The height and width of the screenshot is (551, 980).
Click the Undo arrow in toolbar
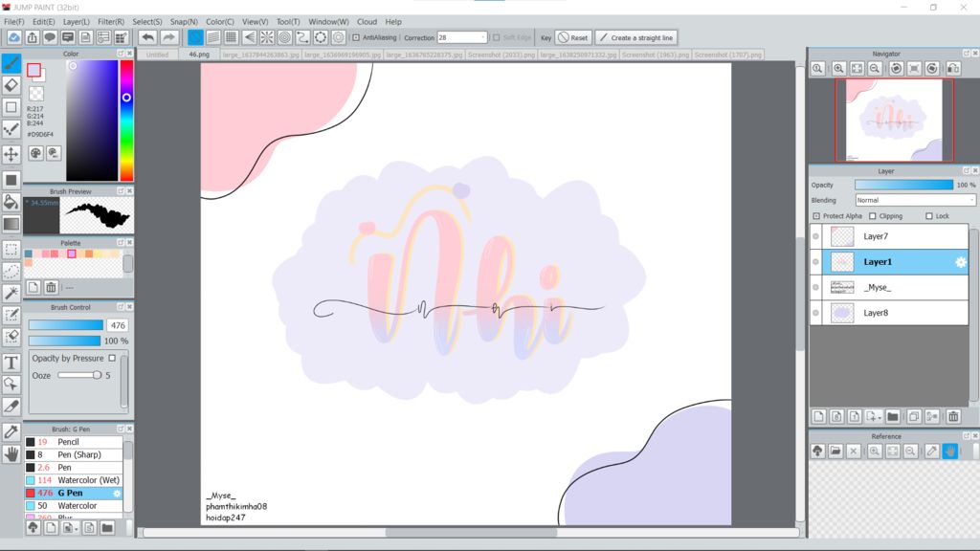[148, 37]
